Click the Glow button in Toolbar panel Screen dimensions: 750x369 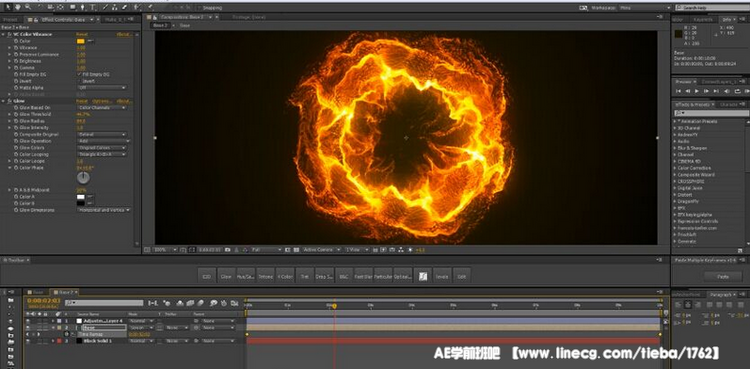pos(226,276)
